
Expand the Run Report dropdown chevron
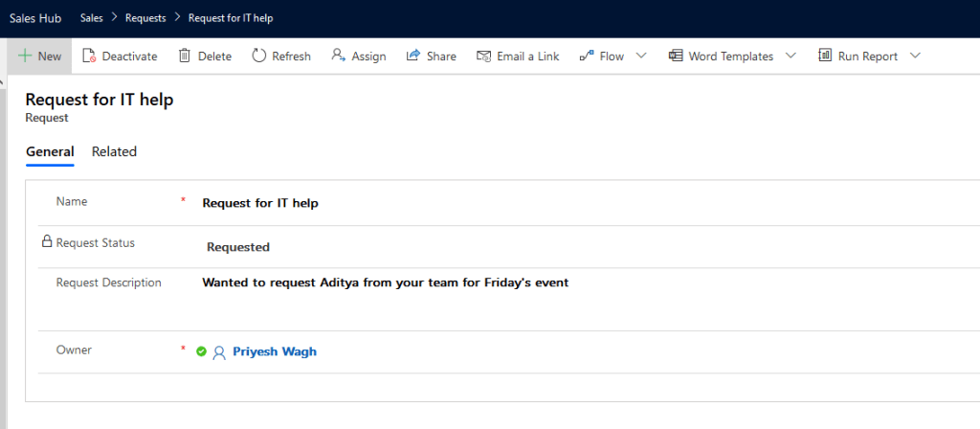tap(915, 56)
